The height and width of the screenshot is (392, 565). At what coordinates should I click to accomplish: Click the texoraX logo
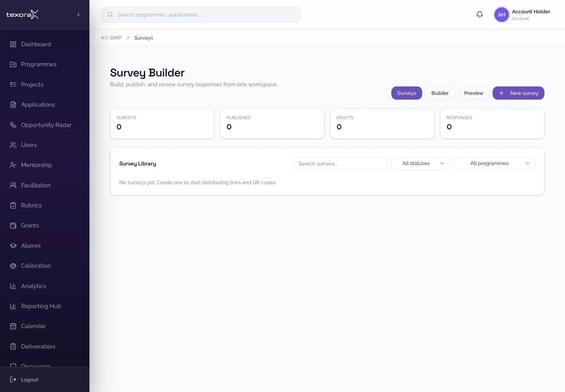click(22, 15)
